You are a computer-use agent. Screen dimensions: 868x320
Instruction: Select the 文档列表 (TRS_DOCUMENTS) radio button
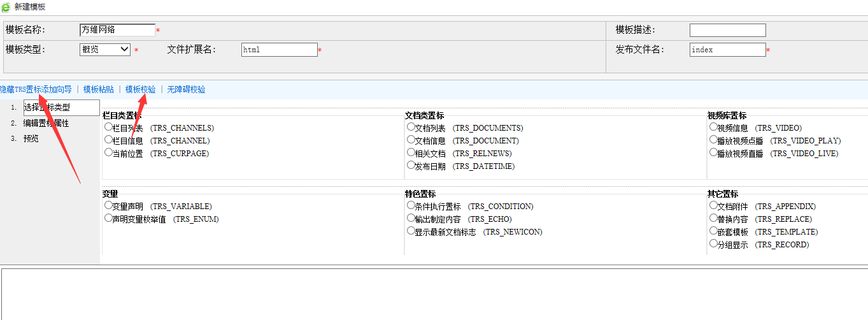(411, 127)
